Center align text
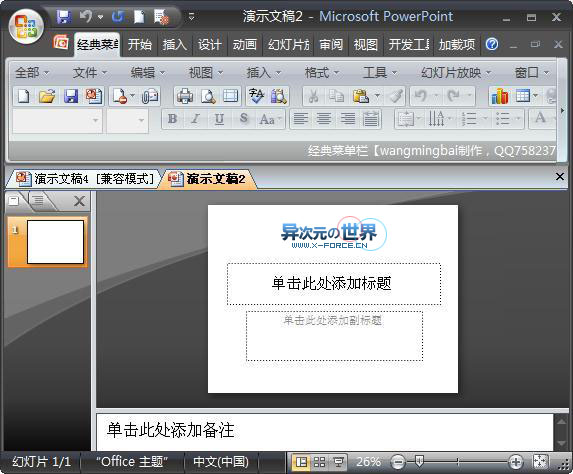 (x=324, y=119)
